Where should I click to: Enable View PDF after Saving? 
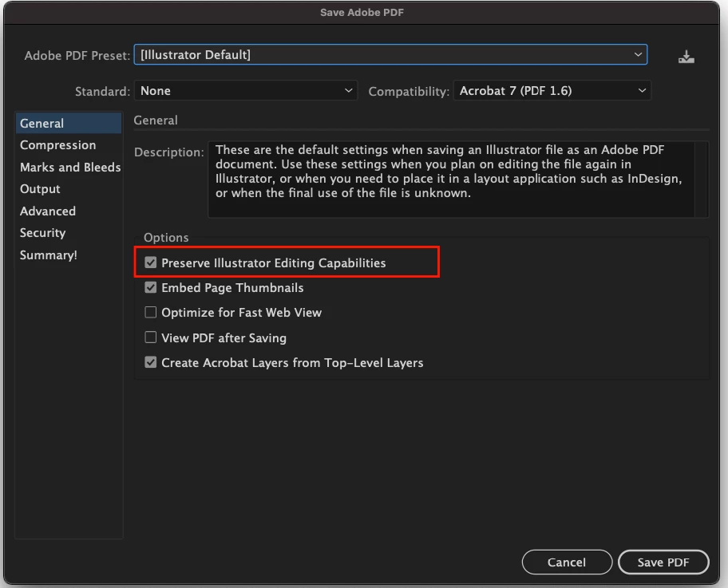[150, 337]
